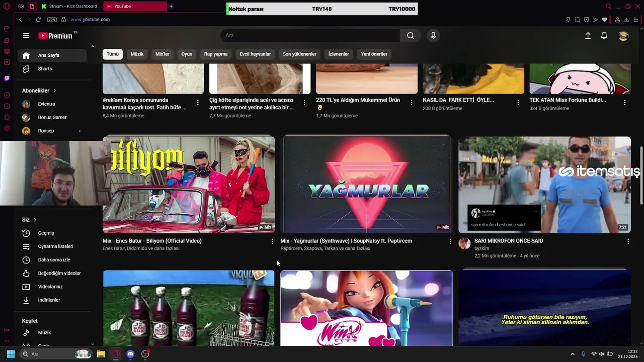Play Yağmurlar Synthwave mix thumbnail
The height and width of the screenshot is (362, 644).
click(x=367, y=185)
